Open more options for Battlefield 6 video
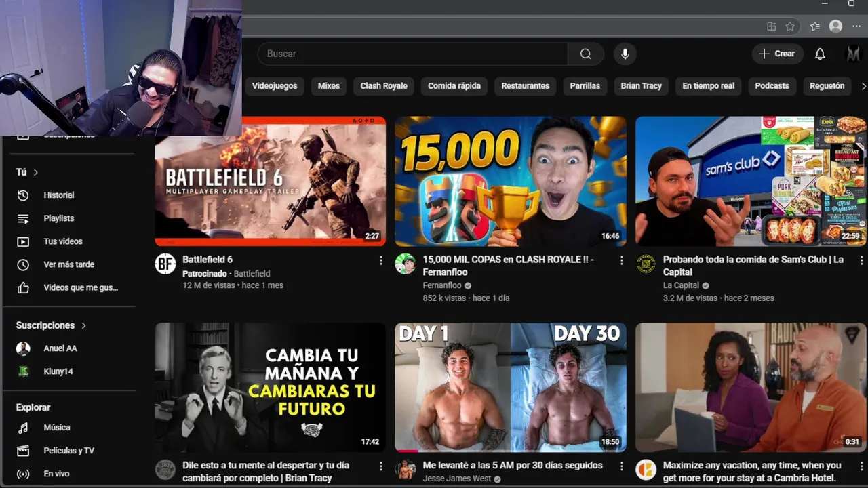The image size is (868, 488). click(380, 260)
